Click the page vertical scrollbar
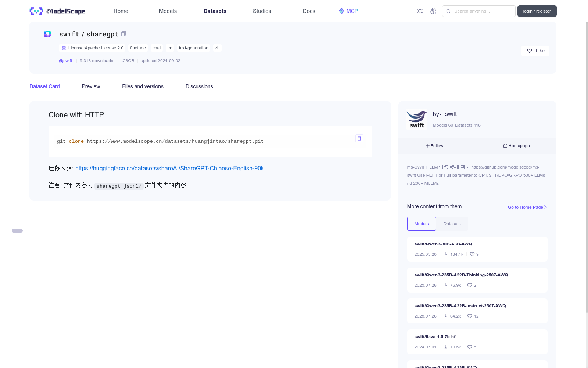Viewport: 588px width, 368px height. point(587,167)
